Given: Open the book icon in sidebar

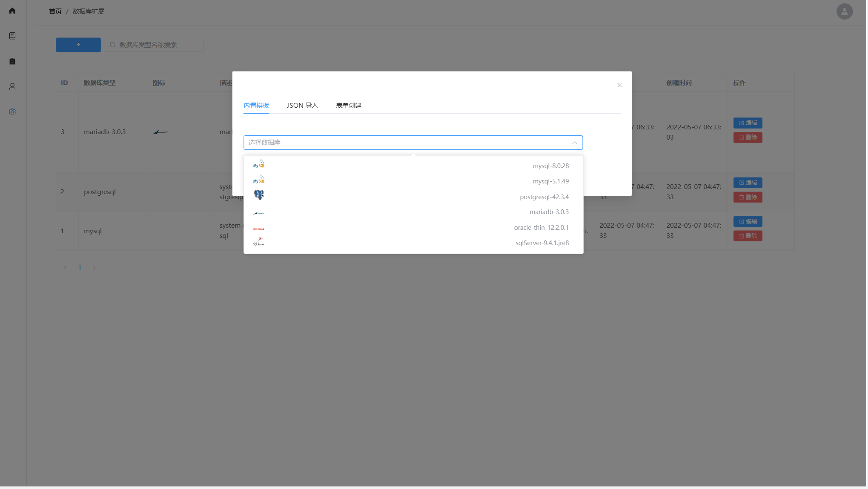Looking at the screenshot, I should pos(12,36).
